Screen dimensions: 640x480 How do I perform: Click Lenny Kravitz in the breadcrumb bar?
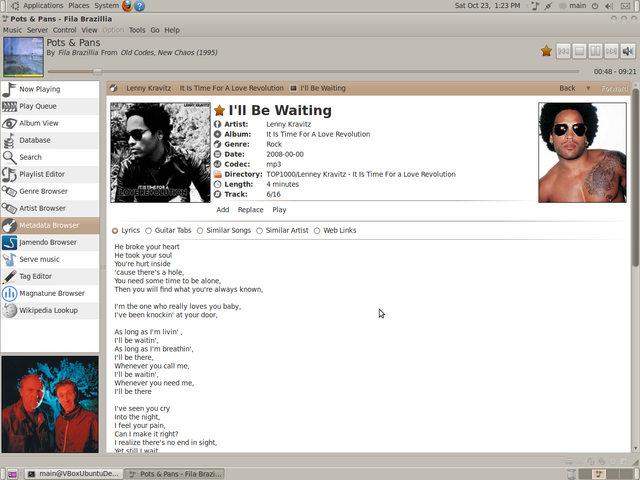149,88
